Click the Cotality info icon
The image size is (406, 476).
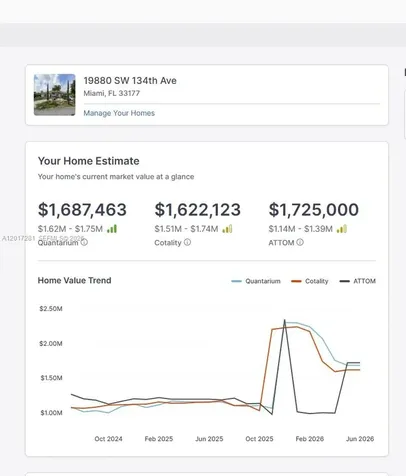[x=187, y=242]
